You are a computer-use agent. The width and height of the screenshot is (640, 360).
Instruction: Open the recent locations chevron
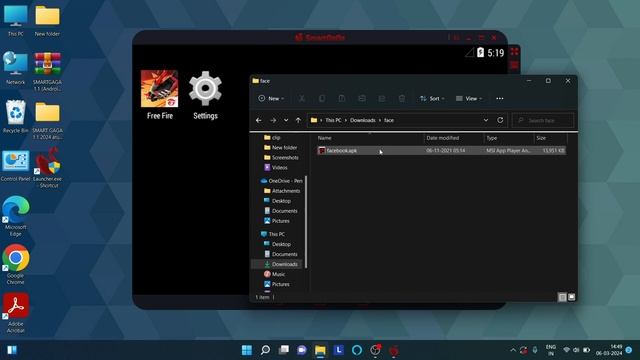[286, 120]
